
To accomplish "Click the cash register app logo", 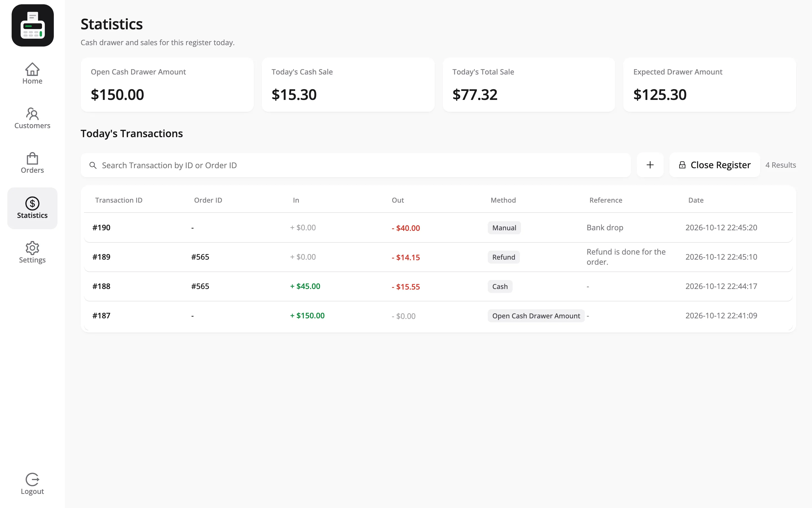I will [x=32, y=25].
